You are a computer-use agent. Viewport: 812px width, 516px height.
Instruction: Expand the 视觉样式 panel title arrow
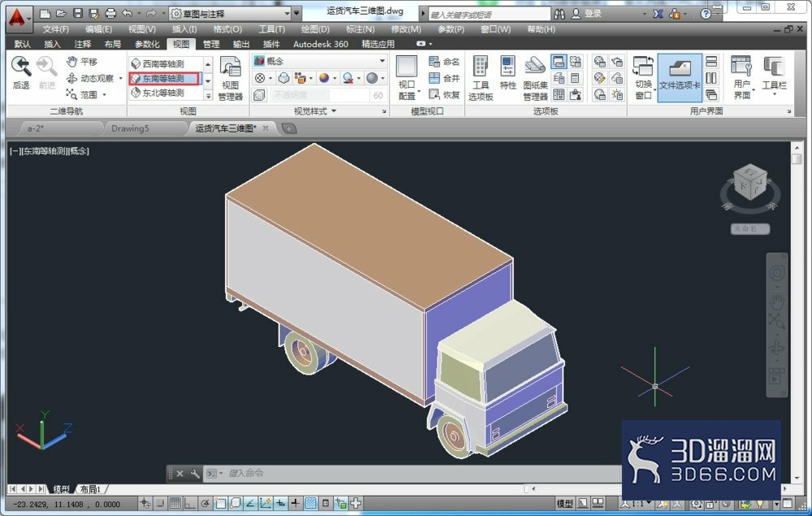tap(334, 111)
